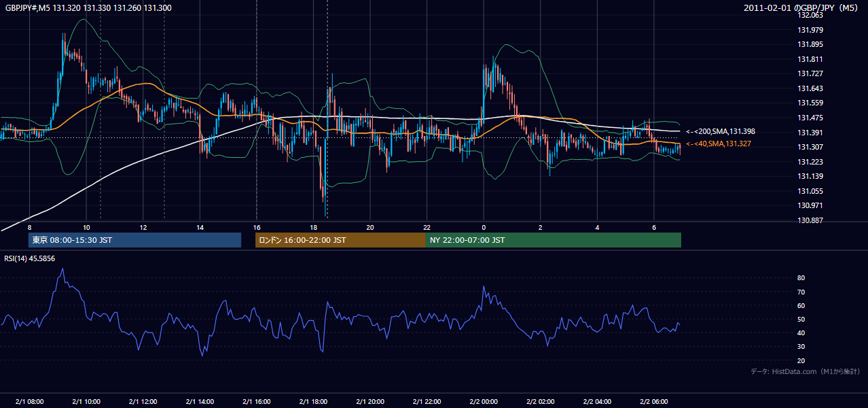Click the RSI(14) 45.5856 indicator label

coord(30,258)
